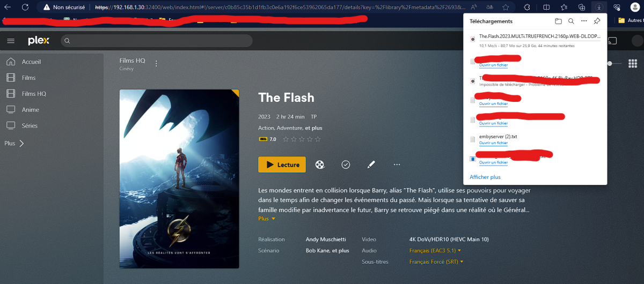Edit The Flash metadata with pencil icon
The height and width of the screenshot is (284, 644).
[371, 165]
